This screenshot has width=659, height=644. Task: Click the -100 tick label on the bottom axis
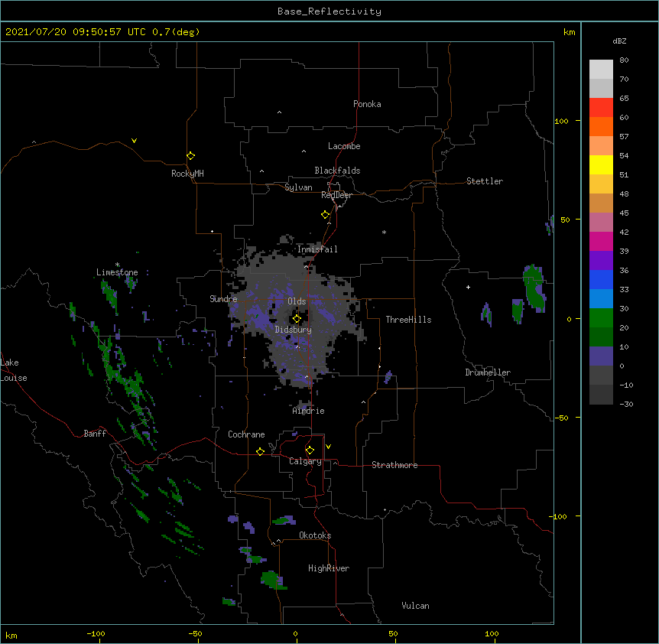pos(96,634)
